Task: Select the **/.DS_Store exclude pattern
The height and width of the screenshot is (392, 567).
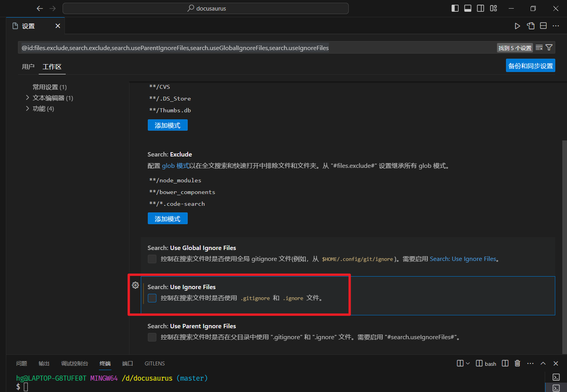Action: pos(170,99)
